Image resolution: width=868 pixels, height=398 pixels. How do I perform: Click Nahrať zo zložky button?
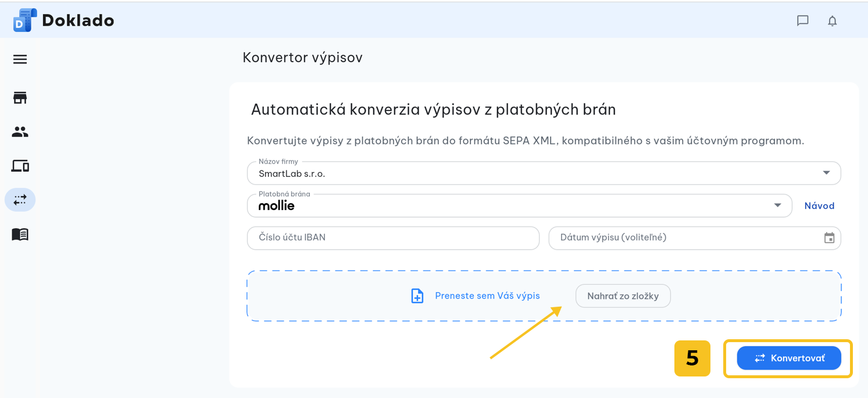coord(623,296)
